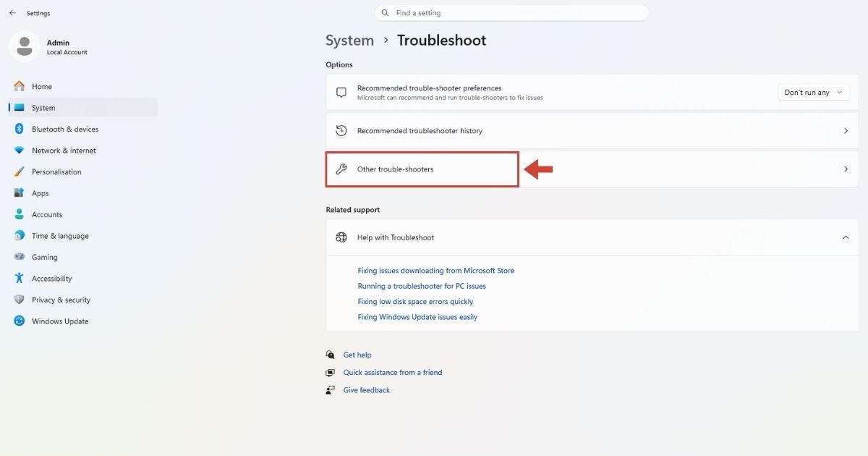868x456 pixels.
Task: Click the back arrow in Settings
Action: pos(12,13)
